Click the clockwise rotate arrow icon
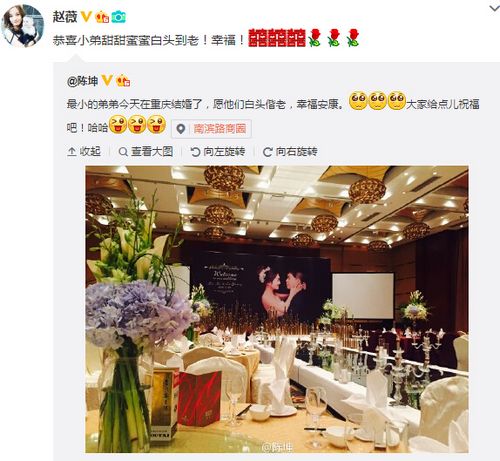500x461 pixels. [267, 152]
